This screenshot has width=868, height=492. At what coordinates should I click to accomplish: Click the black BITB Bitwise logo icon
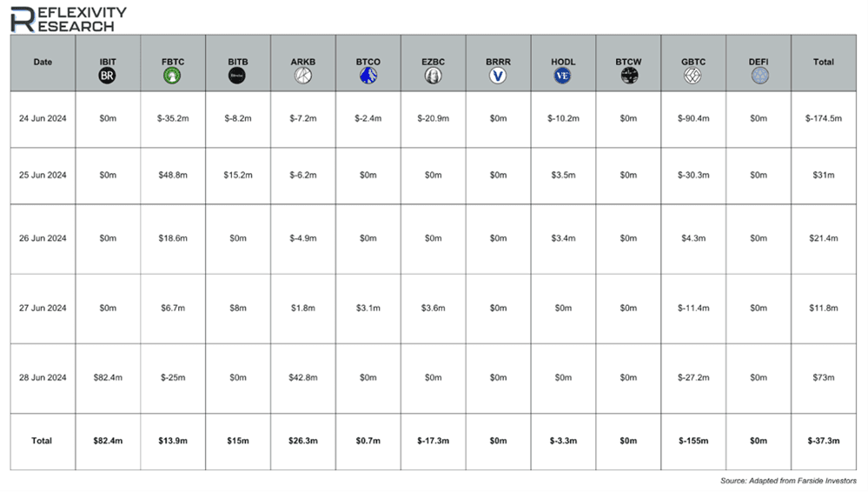pyautogui.click(x=237, y=76)
